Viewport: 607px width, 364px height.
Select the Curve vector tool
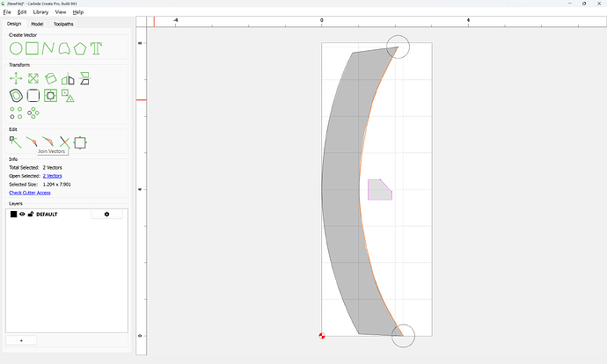64,48
